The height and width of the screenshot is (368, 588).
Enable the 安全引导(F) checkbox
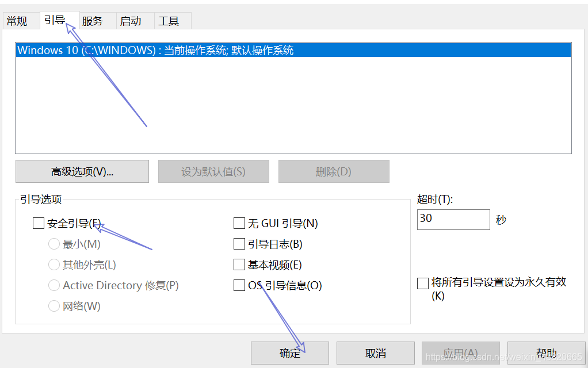(39, 223)
